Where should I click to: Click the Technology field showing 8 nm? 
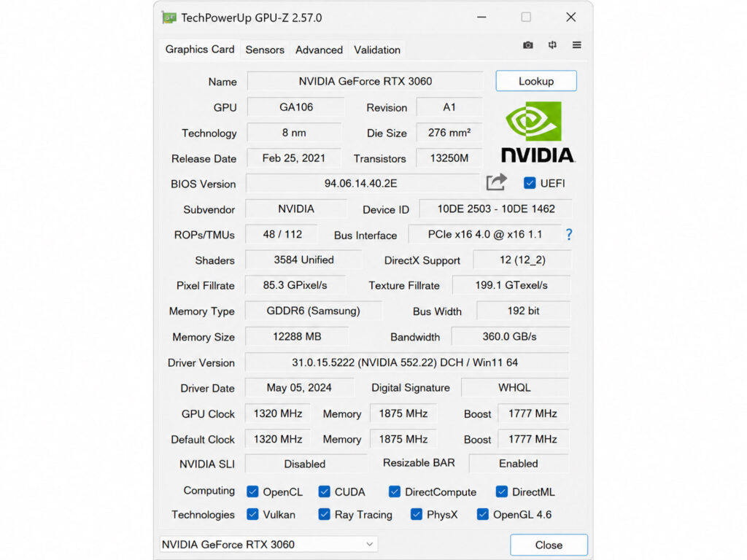pos(294,133)
